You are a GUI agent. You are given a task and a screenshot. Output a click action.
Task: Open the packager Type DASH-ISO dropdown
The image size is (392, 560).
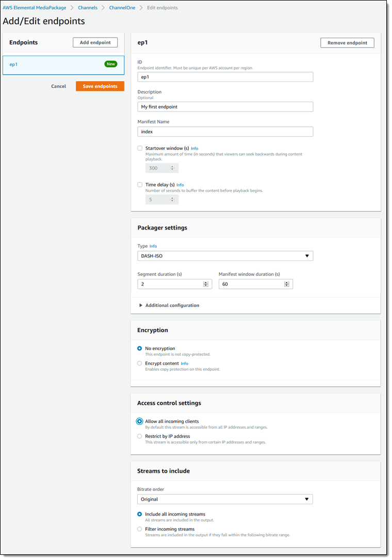pos(225,256)
